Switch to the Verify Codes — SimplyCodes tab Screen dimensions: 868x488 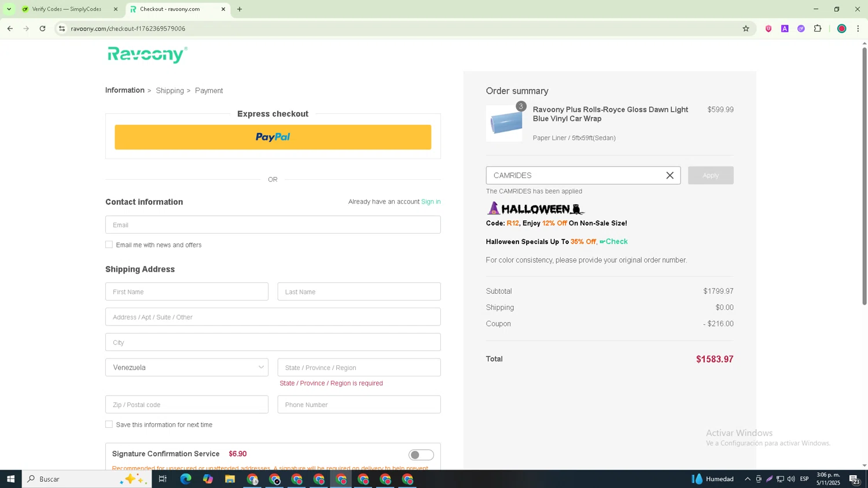67,9
